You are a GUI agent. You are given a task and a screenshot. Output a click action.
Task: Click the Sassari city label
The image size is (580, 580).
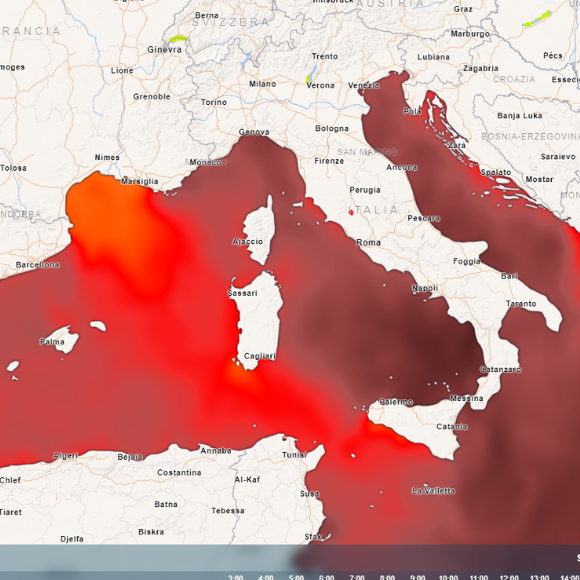click(x=242, y=293)
